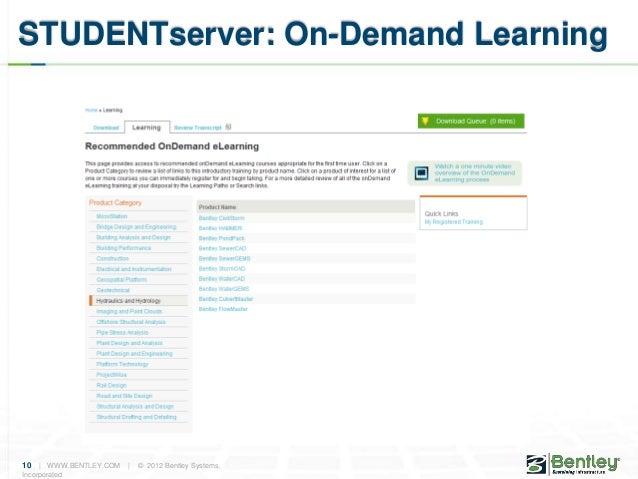Viewport: 638px width, 479px height.
Task: Select highlighted Hydraulics and Hydrology category
Action: (x=139, y=301)
